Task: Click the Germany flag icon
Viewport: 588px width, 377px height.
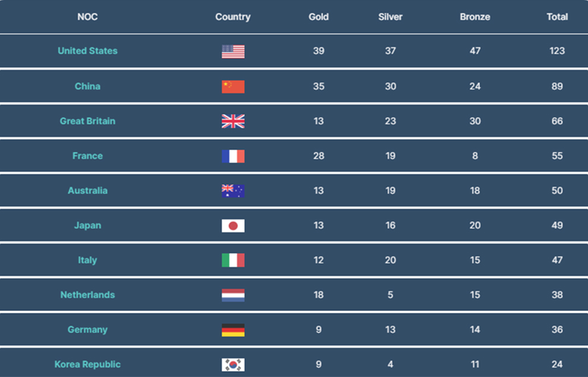Action: [x=233, y=330]
